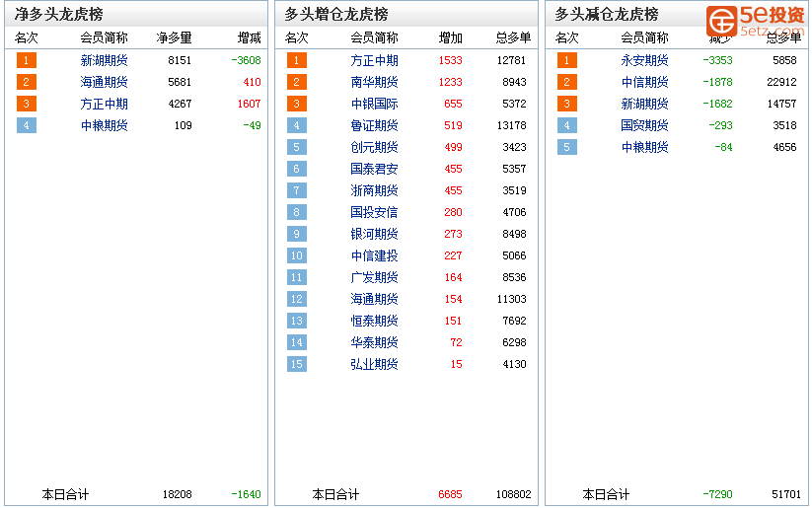Open 中粮期货 link in 净多头龙虎榜
This screenshot has height=508, width=812.
pos(104,126)
